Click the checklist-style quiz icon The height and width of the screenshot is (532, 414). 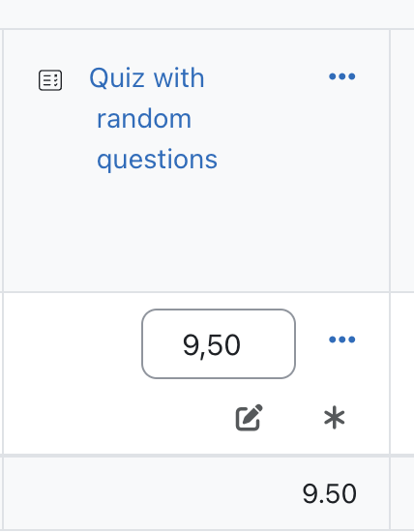coord(50,80)
